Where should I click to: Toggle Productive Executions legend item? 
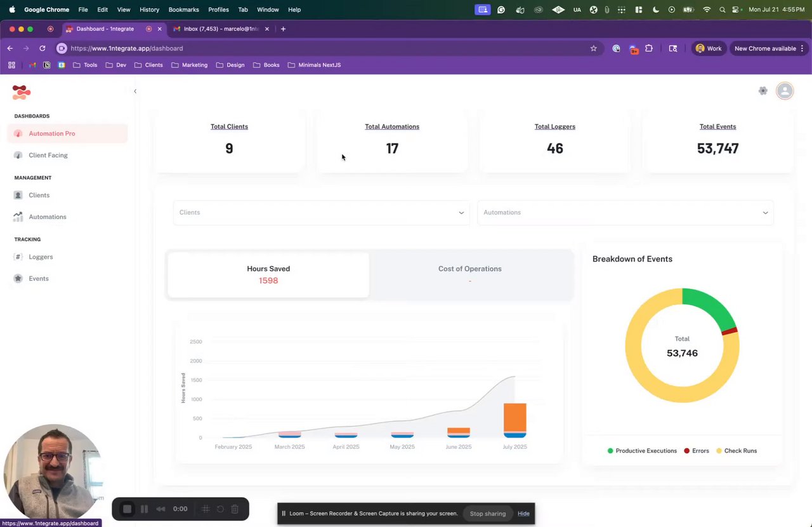[642, 451]
